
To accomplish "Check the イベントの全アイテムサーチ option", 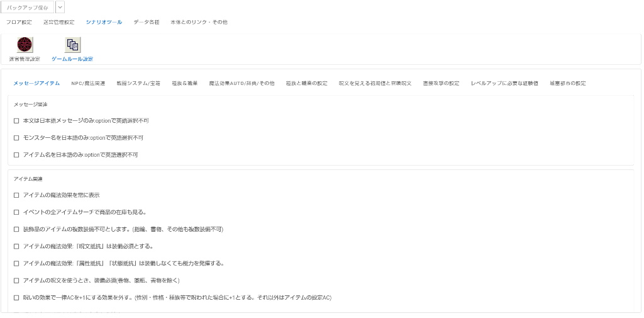I will coord(16,212).
